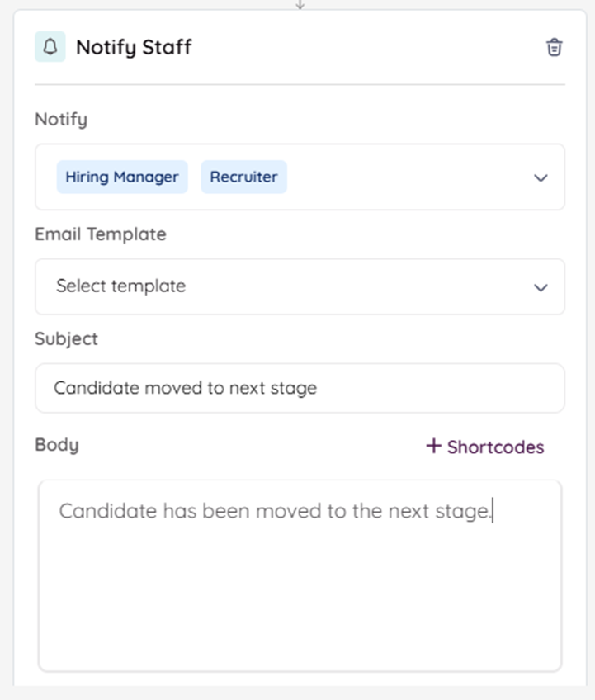Image resolution: width=595 pixels, height=700 pixels.
Task: Select the Hiring Manager recipient tag
Action: pos(122,177)
